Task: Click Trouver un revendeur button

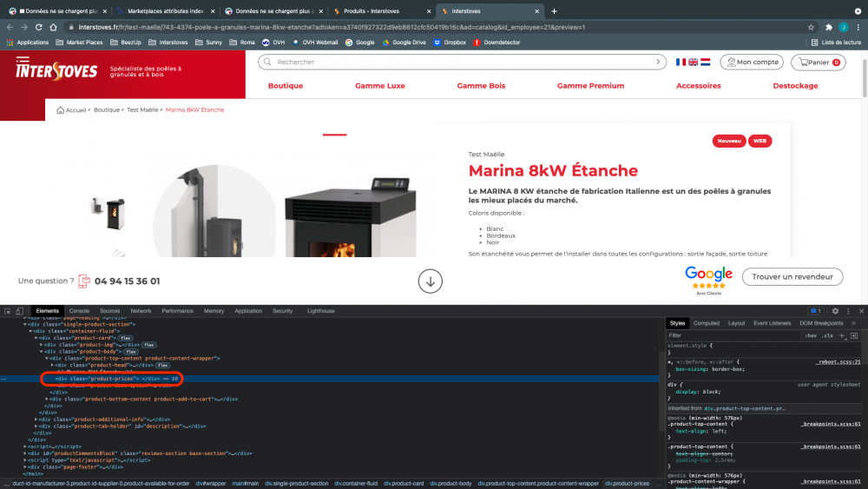Action: 792,277
